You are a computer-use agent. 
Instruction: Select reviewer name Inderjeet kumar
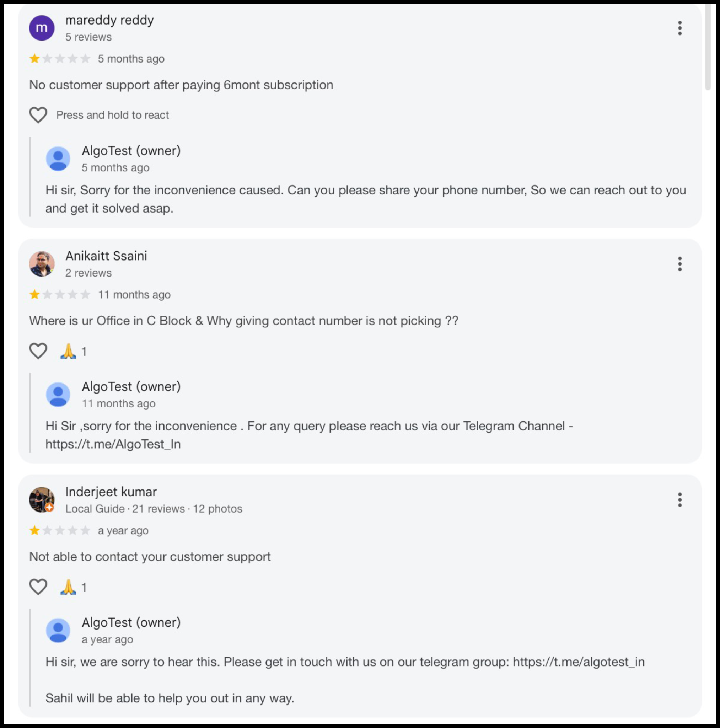[x=111, y=492]
